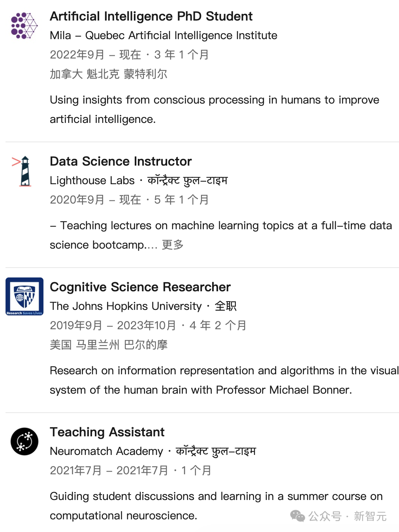Open the Cognitive Science Researcher title
The width and height of the screenshot is (399, 532).
point(140,287)
